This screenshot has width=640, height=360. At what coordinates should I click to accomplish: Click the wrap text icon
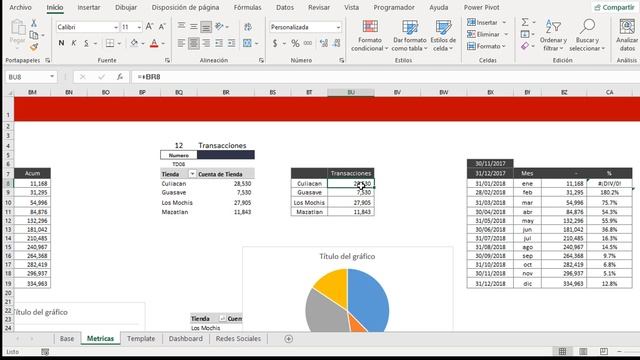[248, 27]
